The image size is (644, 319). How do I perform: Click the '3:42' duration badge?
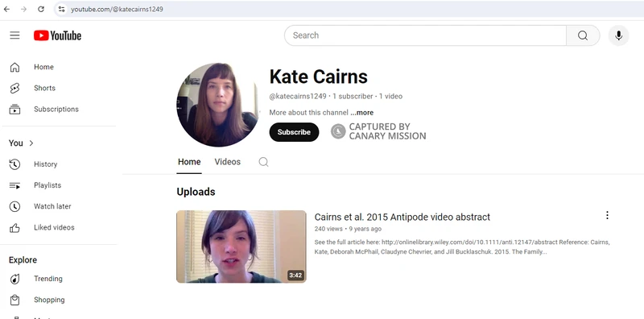click(295, 275)
